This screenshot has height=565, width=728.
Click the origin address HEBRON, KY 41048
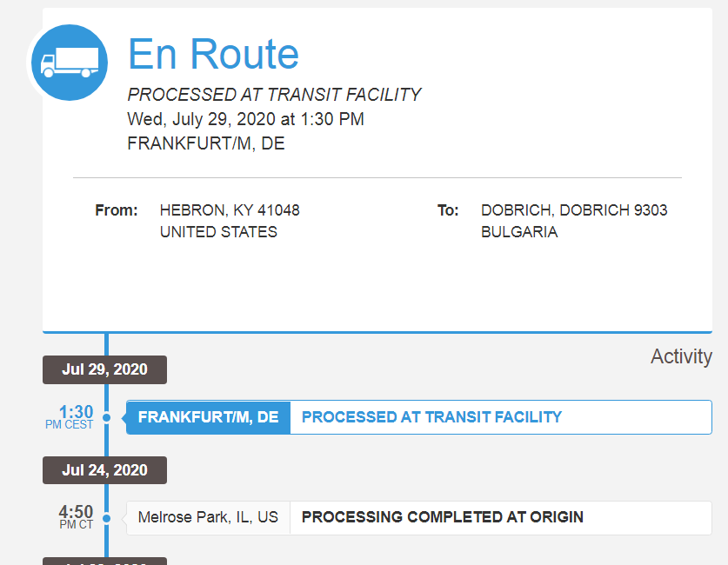tap(230, 210)
